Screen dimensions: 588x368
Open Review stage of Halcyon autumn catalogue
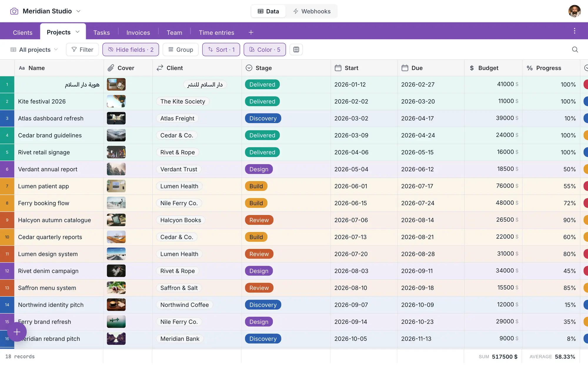259,220
